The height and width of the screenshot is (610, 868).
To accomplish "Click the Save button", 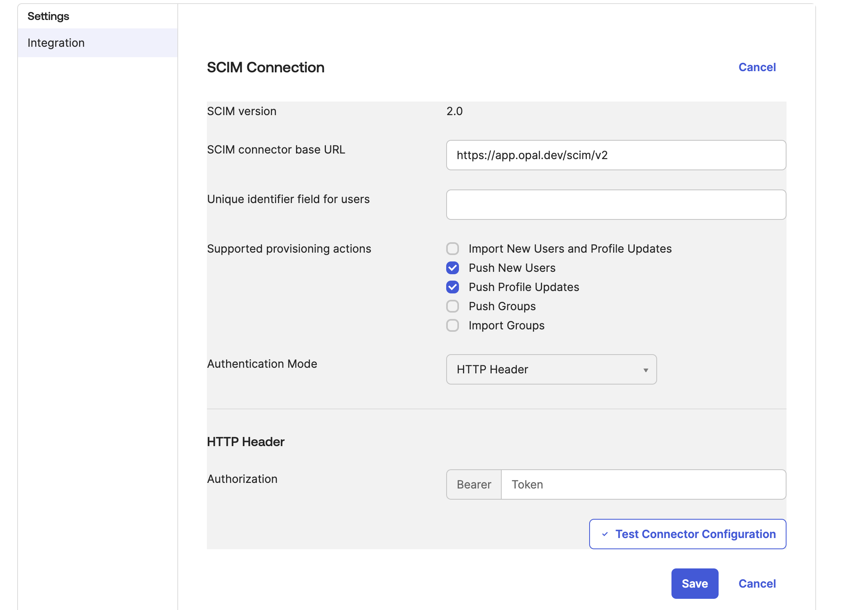I will (x=694, y=584).
